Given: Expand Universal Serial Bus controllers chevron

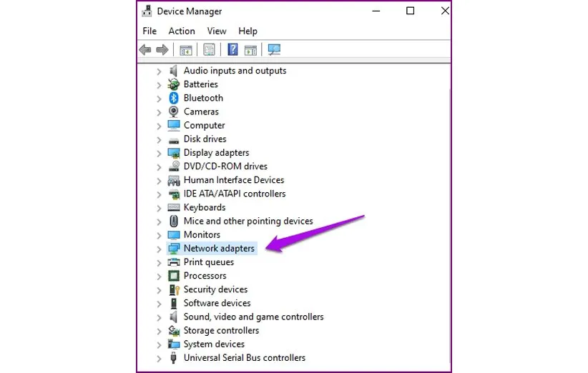Looking at the screenshot, I should coord(159,358).
